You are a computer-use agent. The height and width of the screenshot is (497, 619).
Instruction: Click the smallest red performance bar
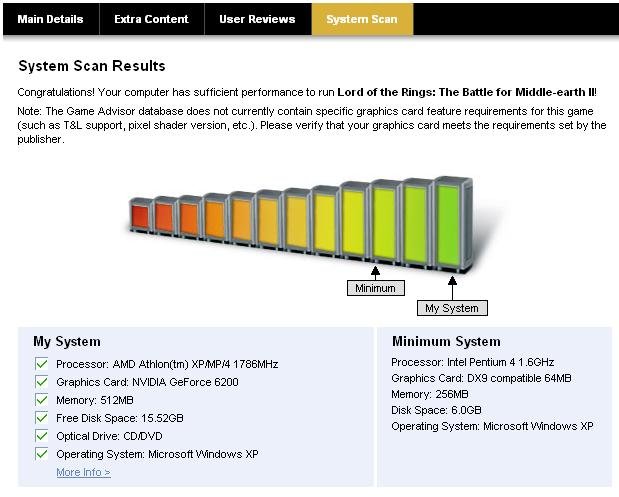point(139,215)
